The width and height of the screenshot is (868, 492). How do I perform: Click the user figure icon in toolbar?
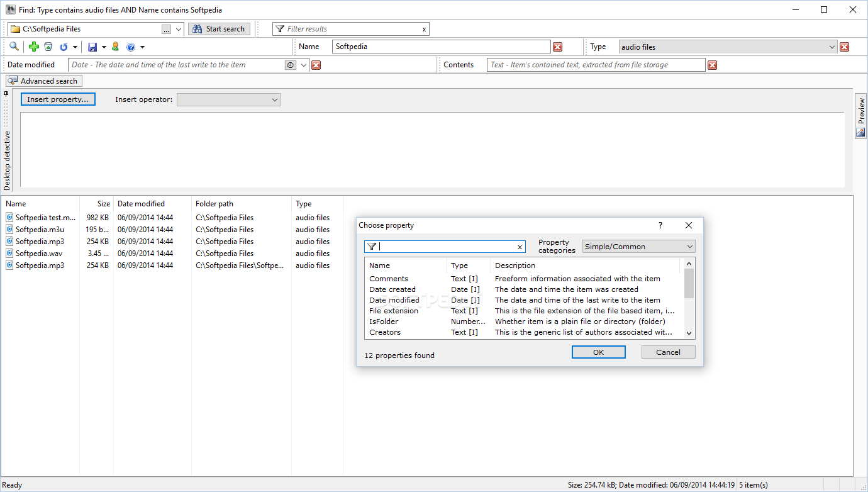(x=116, y=47)
